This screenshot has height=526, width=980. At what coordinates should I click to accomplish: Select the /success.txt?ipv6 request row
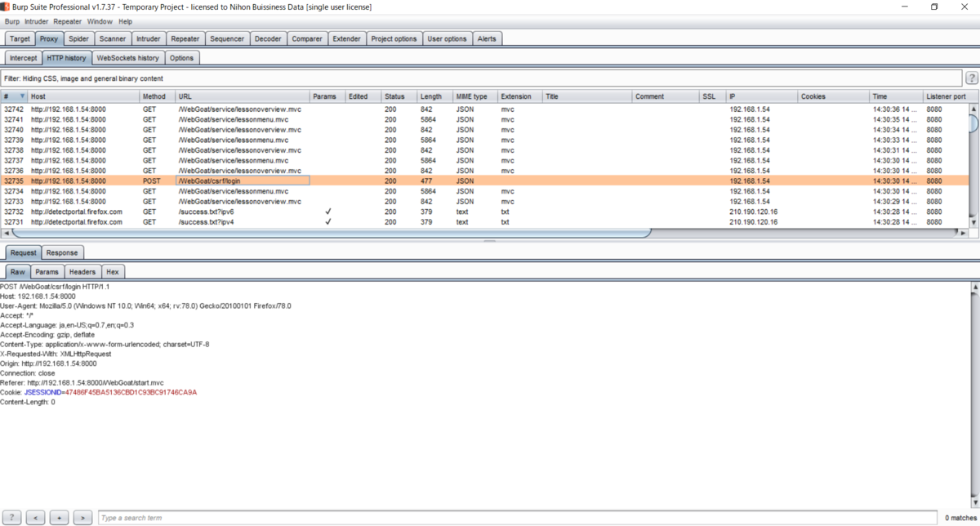coord(484,212)
